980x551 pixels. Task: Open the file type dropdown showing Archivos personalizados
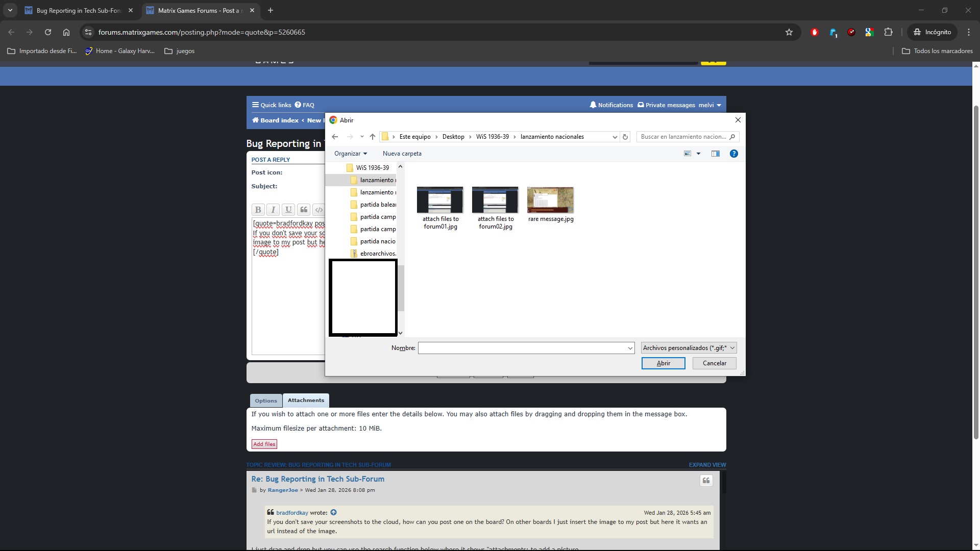[x=688, y=347]
